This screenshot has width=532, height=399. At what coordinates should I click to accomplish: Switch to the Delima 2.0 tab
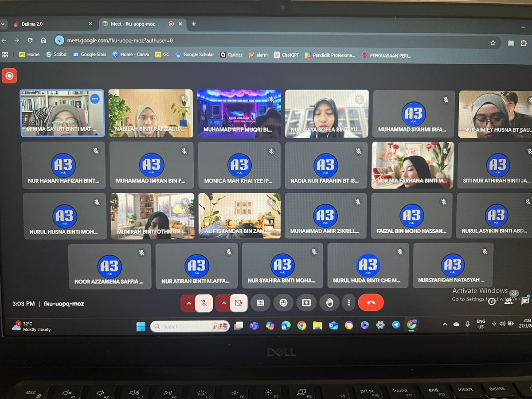(52, 24)
